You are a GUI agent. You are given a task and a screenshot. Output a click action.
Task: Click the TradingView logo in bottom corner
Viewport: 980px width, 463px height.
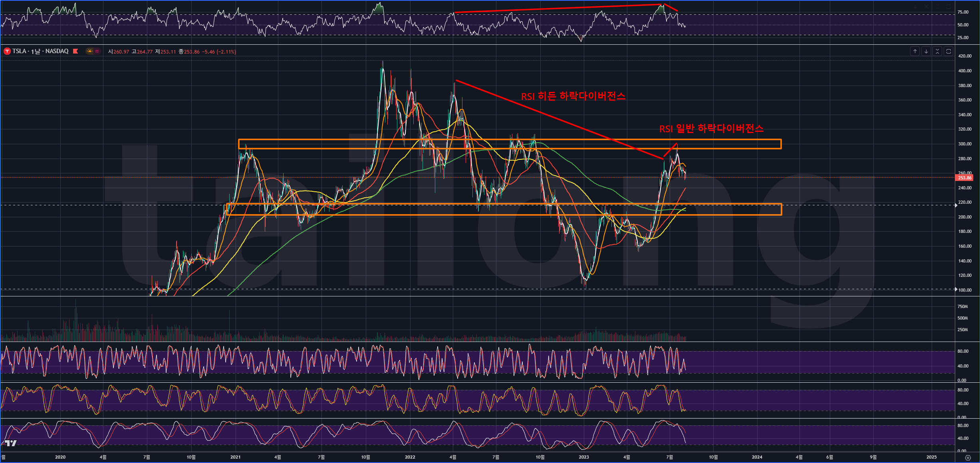[x=11, y=443]
